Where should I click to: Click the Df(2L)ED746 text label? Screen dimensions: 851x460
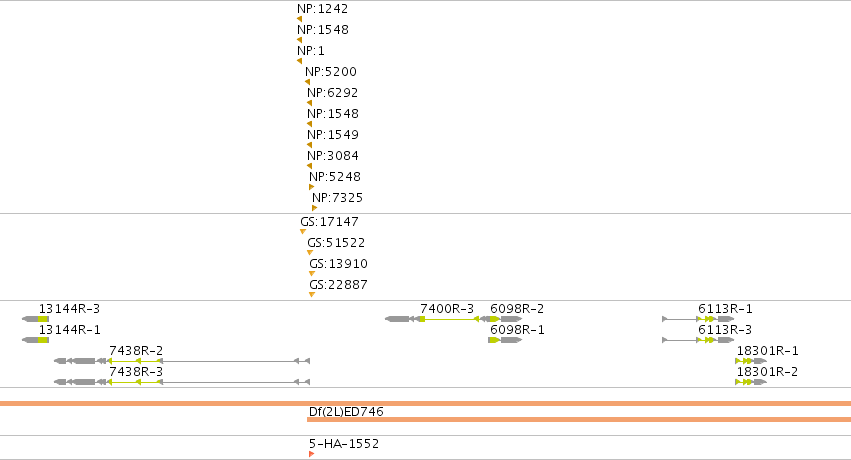(x=346, y=412)
